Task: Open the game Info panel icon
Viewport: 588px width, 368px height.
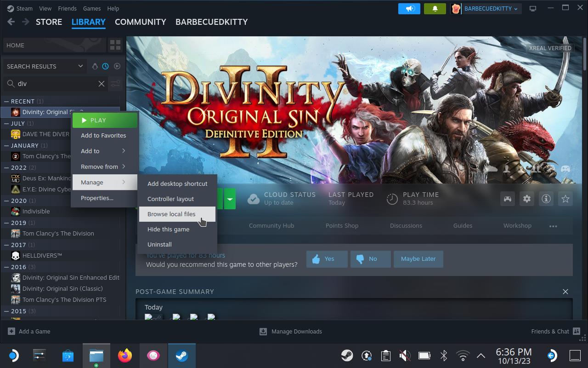Action: pos(546,199)
